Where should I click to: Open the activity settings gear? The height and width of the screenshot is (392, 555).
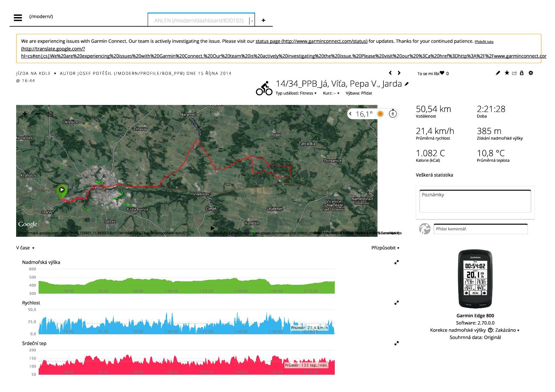click(531, 73)
